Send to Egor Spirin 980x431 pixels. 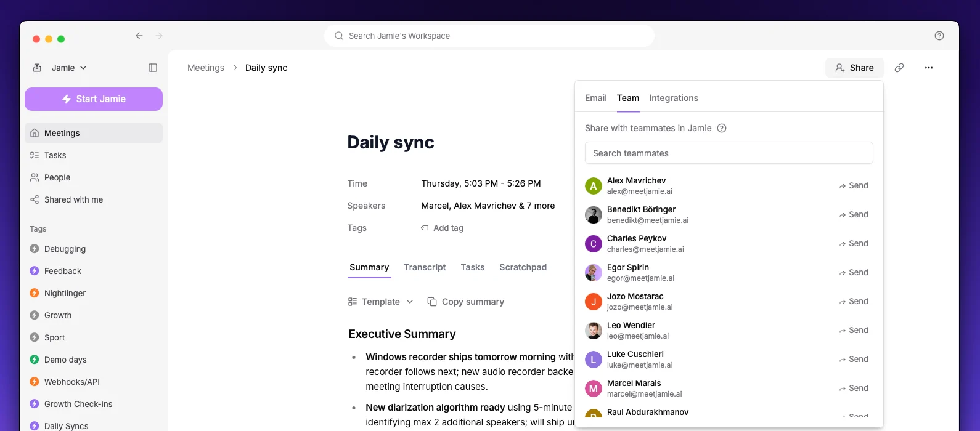coord(854,273)
